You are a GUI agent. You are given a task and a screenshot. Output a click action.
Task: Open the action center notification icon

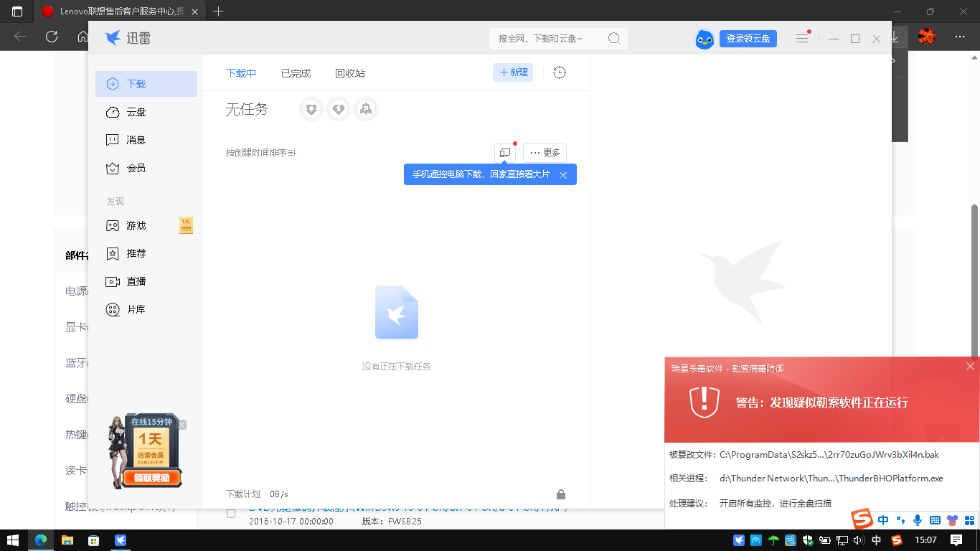pyautogui.click(x=956, y=540)
